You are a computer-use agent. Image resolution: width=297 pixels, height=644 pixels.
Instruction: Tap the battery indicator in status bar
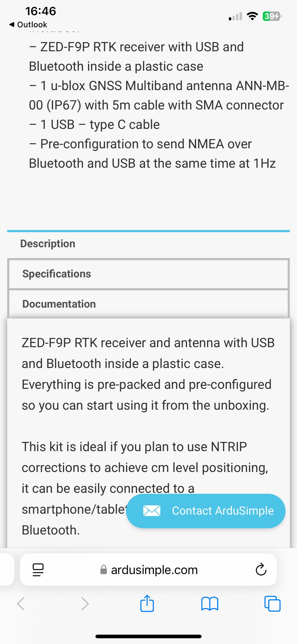[272, 16]
